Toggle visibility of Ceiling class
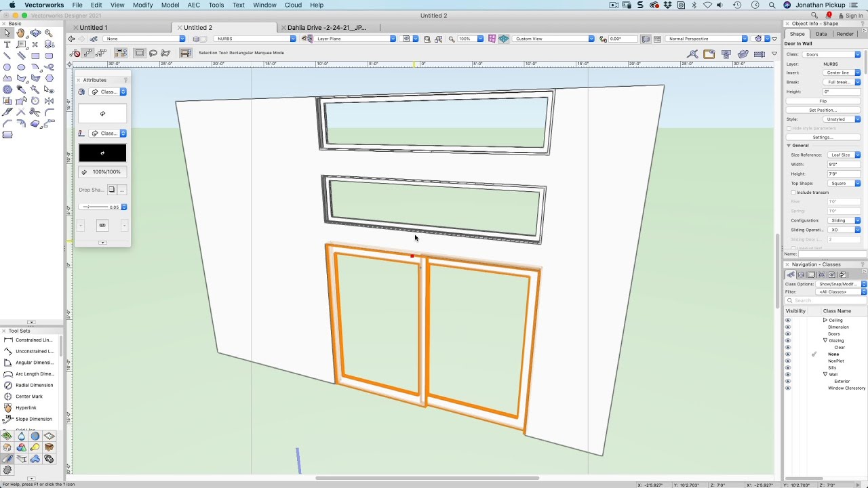Screen dimensions: 868x488 tap(787, 320)
